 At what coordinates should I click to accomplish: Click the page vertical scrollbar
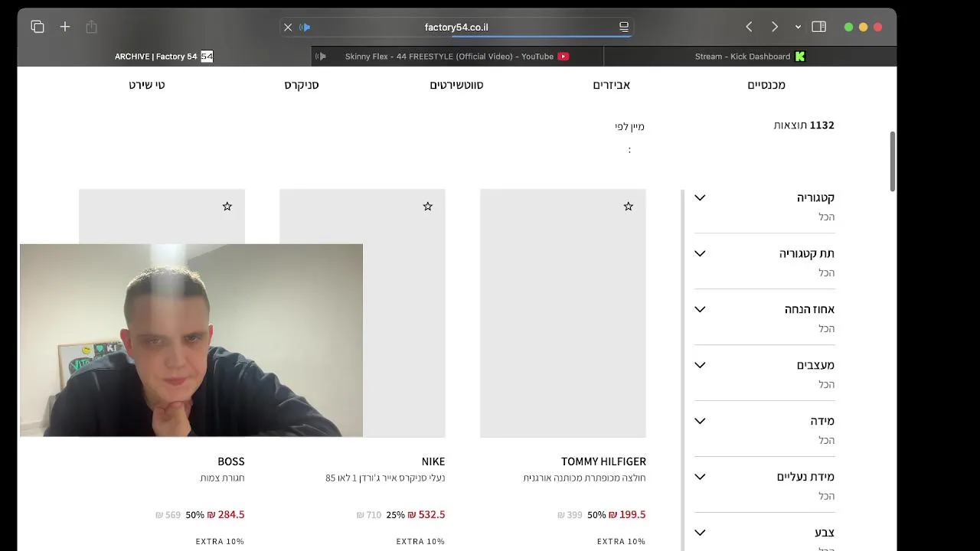coord(892,161)
